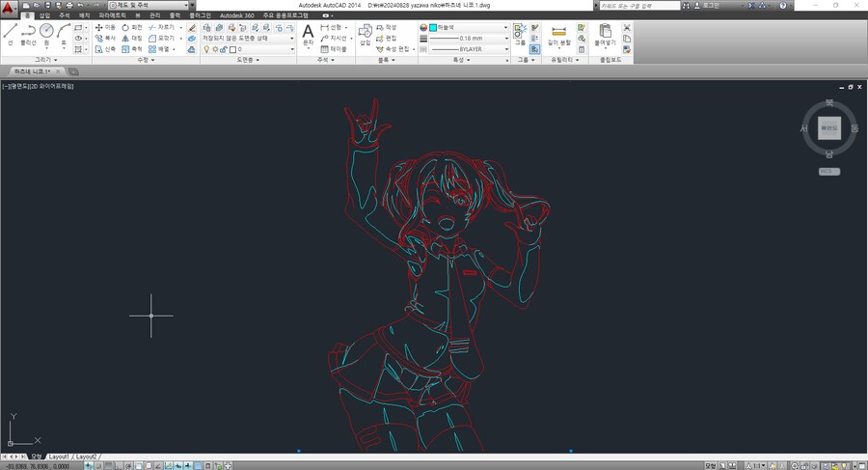Switch to the 삽입 (Insert) ribbon tab
The width and height of the screenshot is (868, 470).
tap(44, 15)
